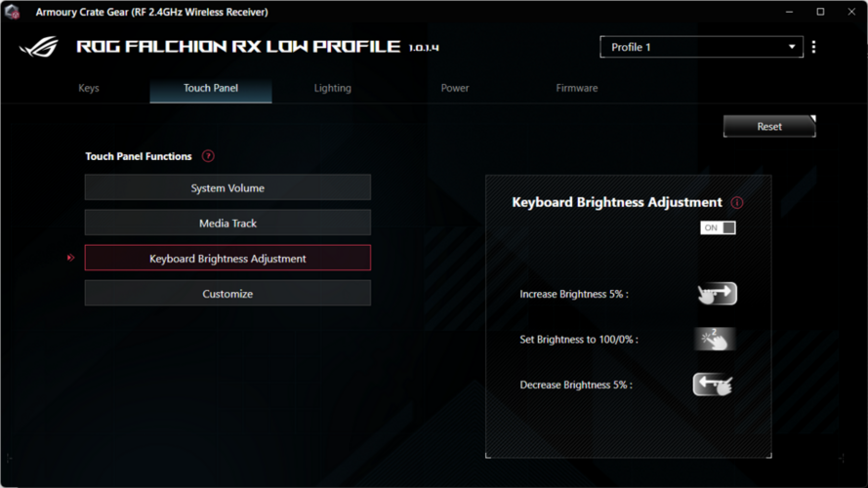
Task: Click the firmware version 1.0.1.4 text
Action: coord(424,48)
